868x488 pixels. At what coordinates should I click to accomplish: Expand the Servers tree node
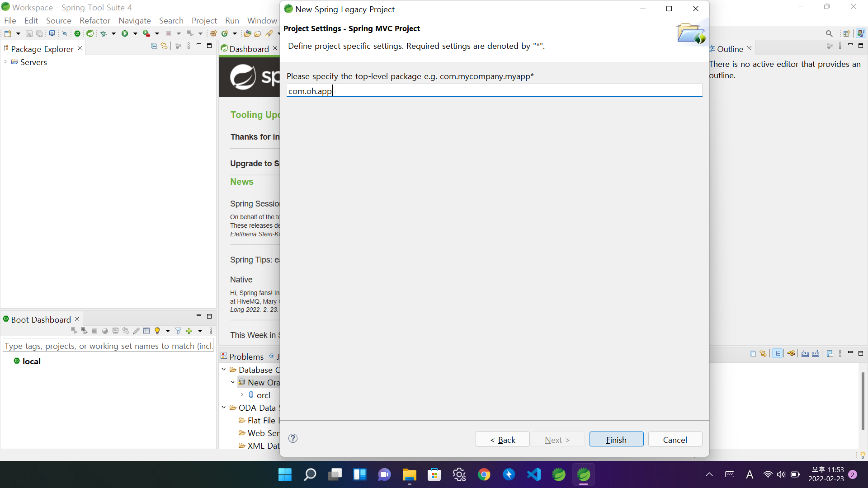[5, 62]
